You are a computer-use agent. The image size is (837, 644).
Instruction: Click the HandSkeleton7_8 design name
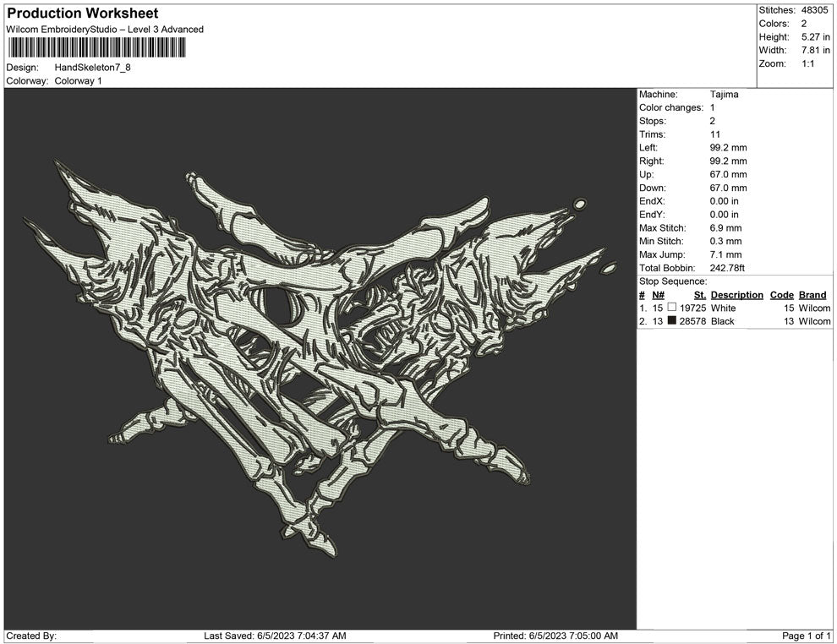pyautogui.click(x=92, y=68)
